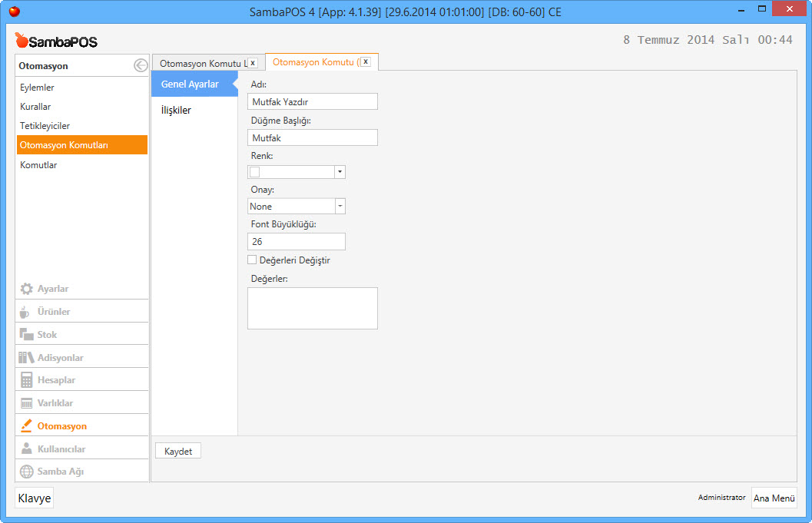The image size is (812, 523).
Task: Switch to the İlişkiler tab
Action: 176,111
